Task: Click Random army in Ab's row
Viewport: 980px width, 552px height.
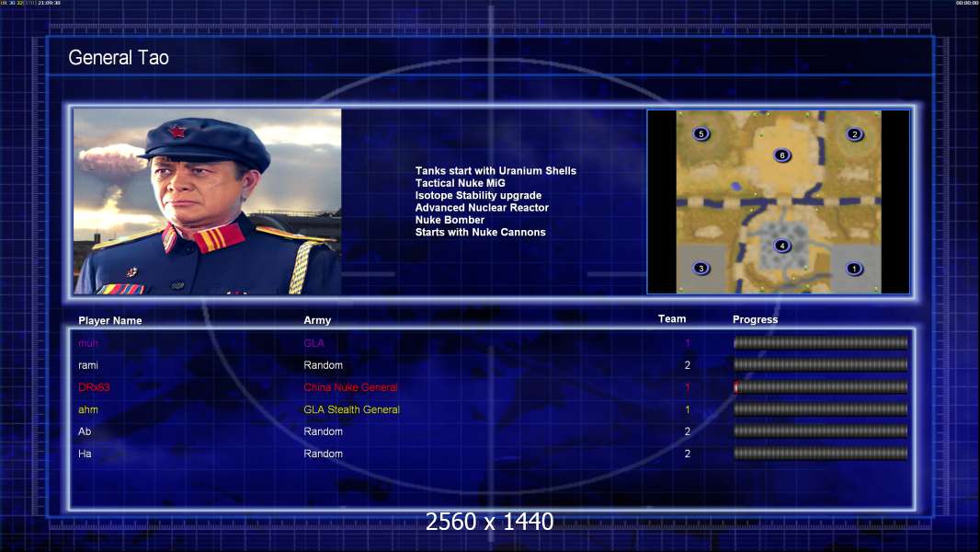Action: pos(323,431)
